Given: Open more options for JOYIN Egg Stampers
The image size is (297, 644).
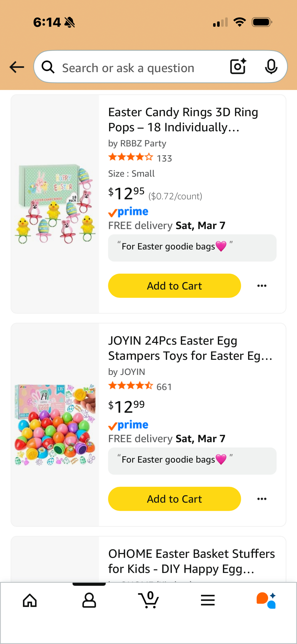Looking at the screenshot, I should point(262,499).
